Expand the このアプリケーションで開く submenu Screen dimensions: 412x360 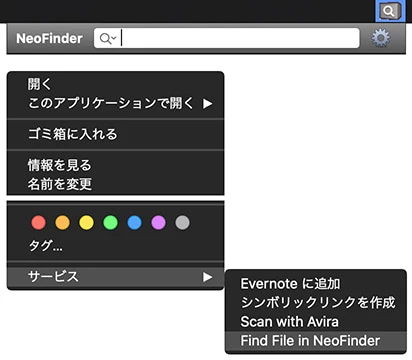115,103
